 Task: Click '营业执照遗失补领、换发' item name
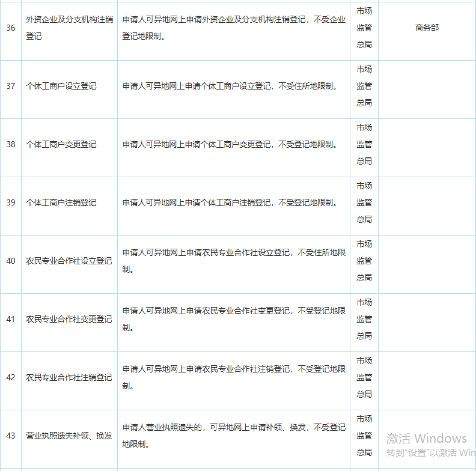[69, 436]
